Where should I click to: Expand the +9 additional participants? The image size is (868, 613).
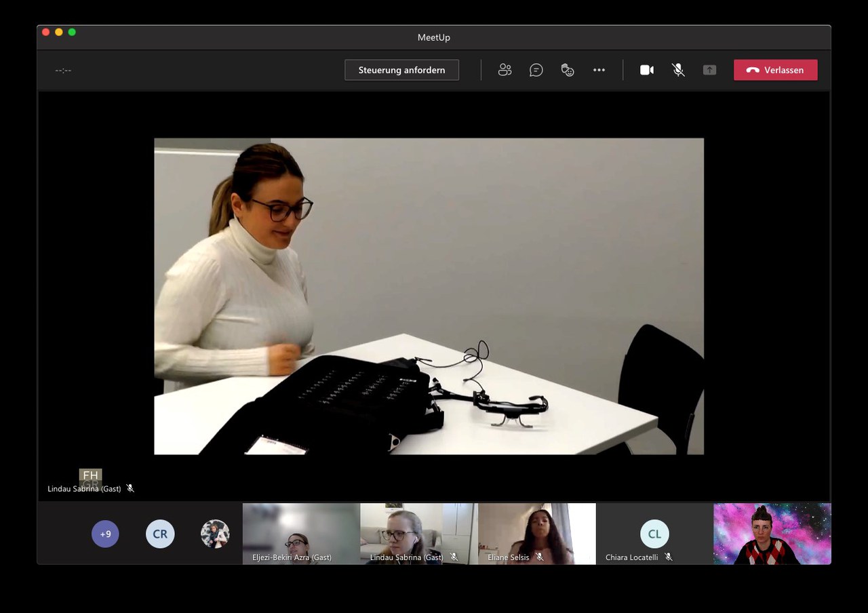click(105, 534)
